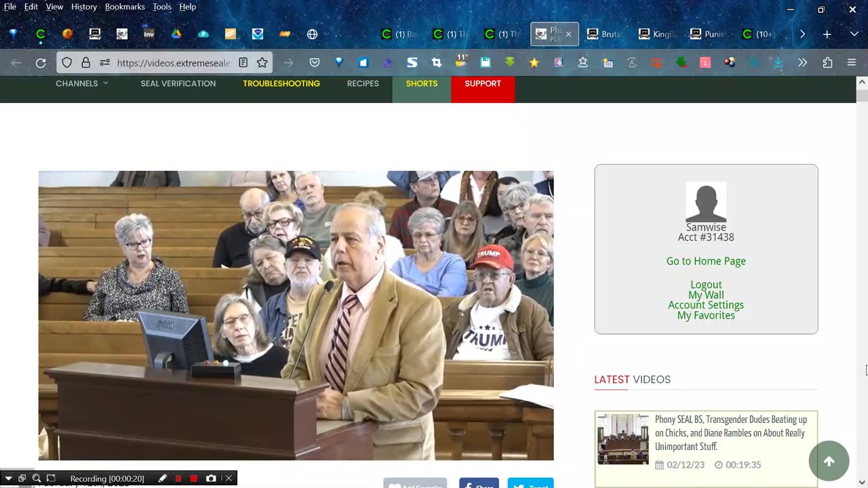The width and height of the screenshot is (868, 488).
Task: Open a new tab with plus button
Action: (827, 34)
